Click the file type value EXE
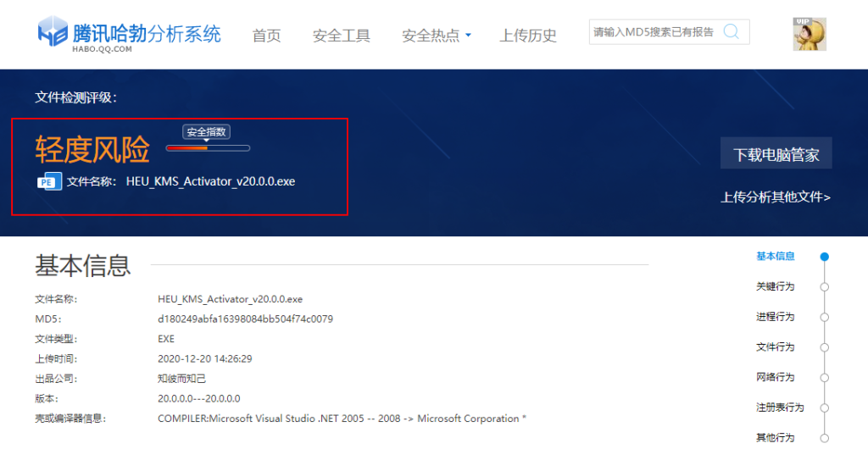Image resolution: width=868 pixels, height=449 pixels. (166, 339)
